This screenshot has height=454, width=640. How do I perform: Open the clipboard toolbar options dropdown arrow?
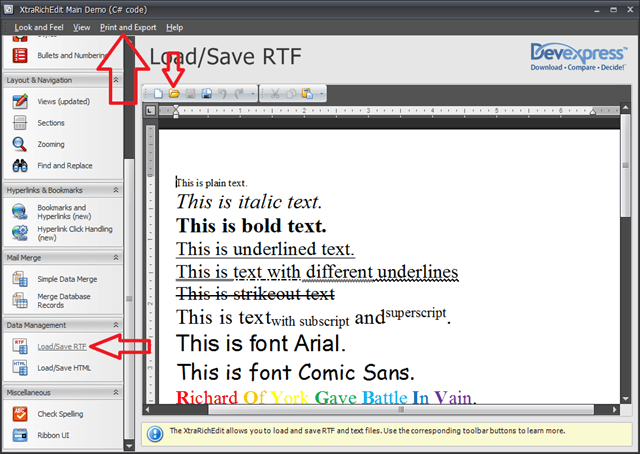[x=322, y=94]
